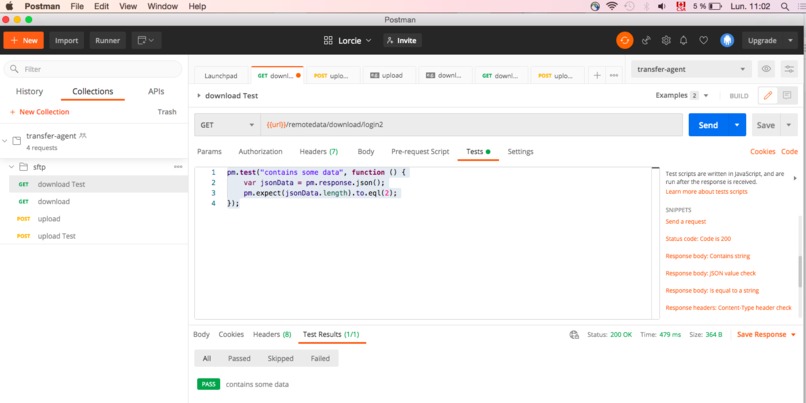
Task: Click the BUILD mode label
Action: click(739, 96)
